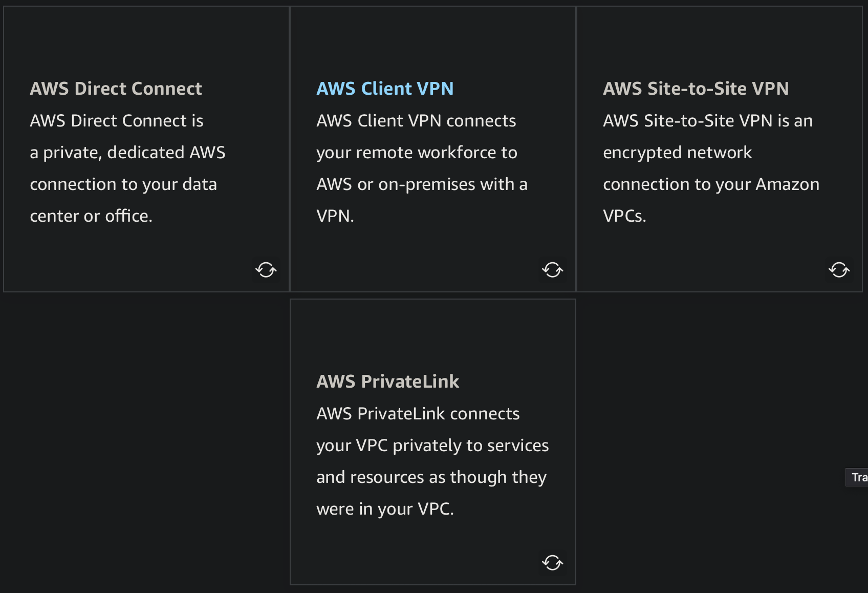The width and height of the screenshot is (868, 593).
Task: Click the flip icon on Client VPN card
Action: pyautogui.click(x=553, y=269)
